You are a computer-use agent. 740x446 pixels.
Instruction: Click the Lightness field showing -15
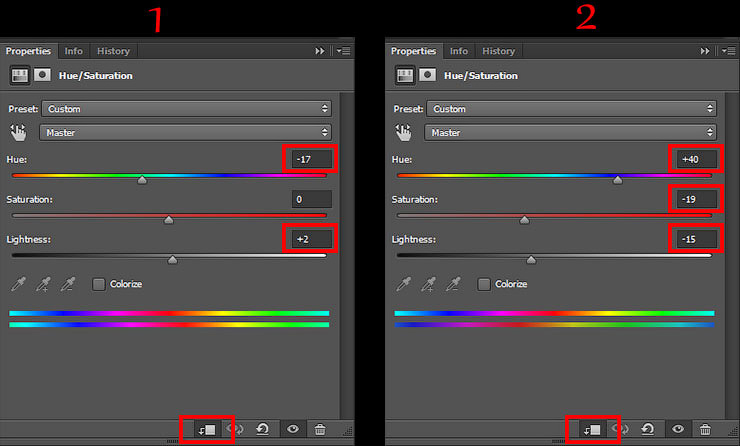click(x=697, y=239)
